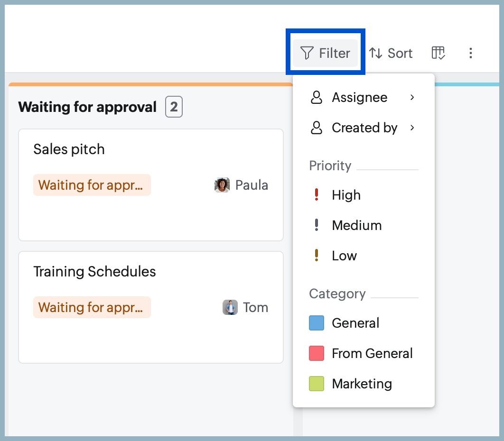This screenshot has height=441, width=504.
Task: Click the Low priority exclamation icon
Action: pos(317,255)
